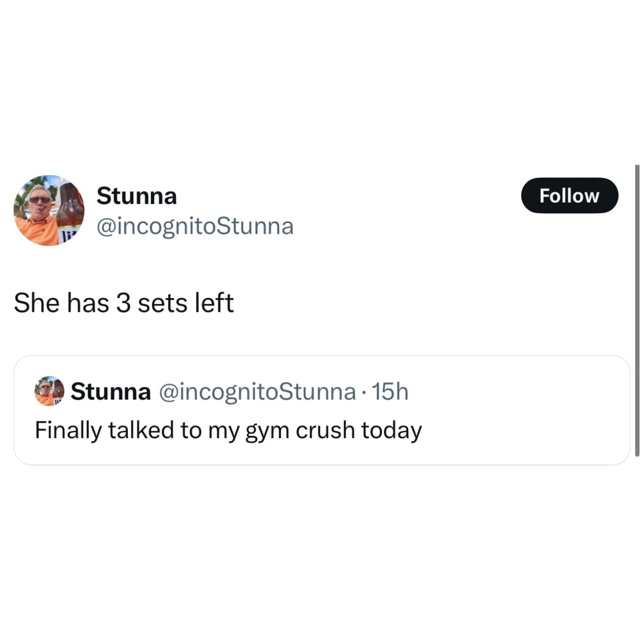The image size is (644, 644).
Task: Click the number 3 in the tweet
Action: click(123, 303)
